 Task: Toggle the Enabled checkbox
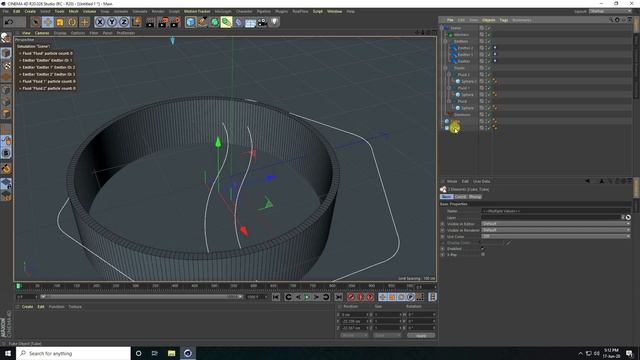483,248
